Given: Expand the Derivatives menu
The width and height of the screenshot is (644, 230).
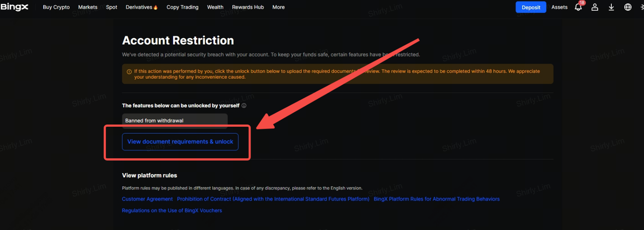Looking at the screenshot, I should coord(141,8).
